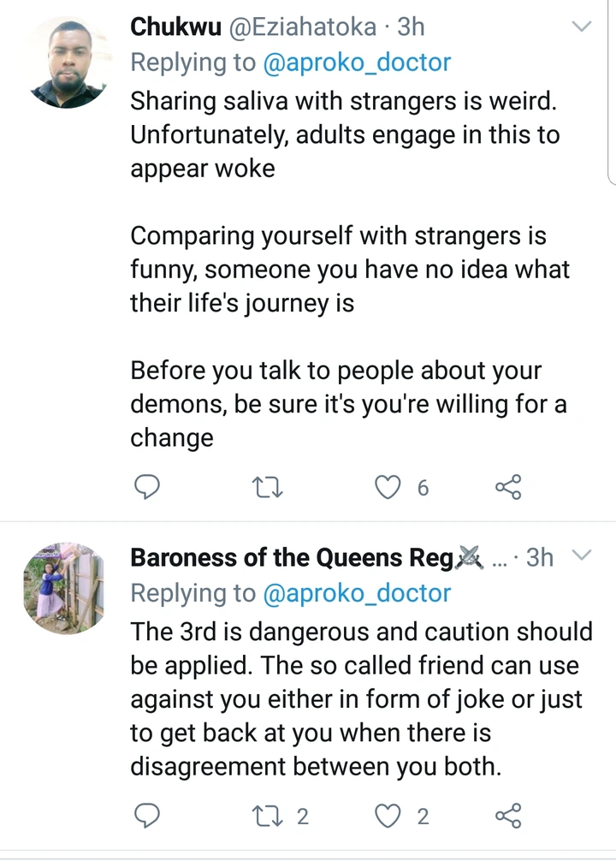Open dropdown chevron on Chukwu's tweet
616x867 pixels.
pyautogui.click(x=582, y=27)
